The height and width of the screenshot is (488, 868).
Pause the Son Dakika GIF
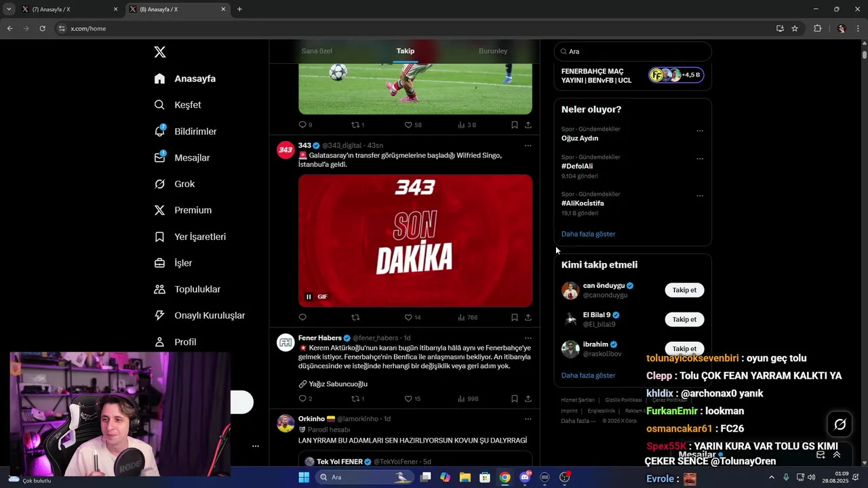309,297
